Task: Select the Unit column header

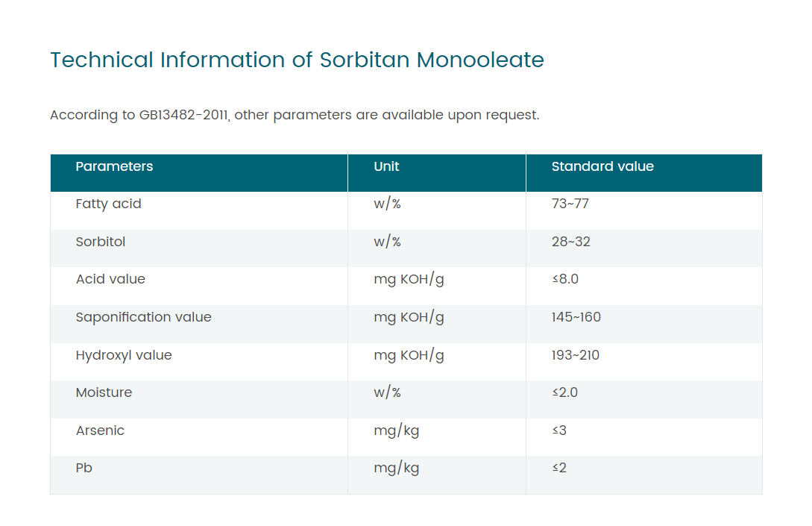Action: pyautogui.click(x=386, y=166)
